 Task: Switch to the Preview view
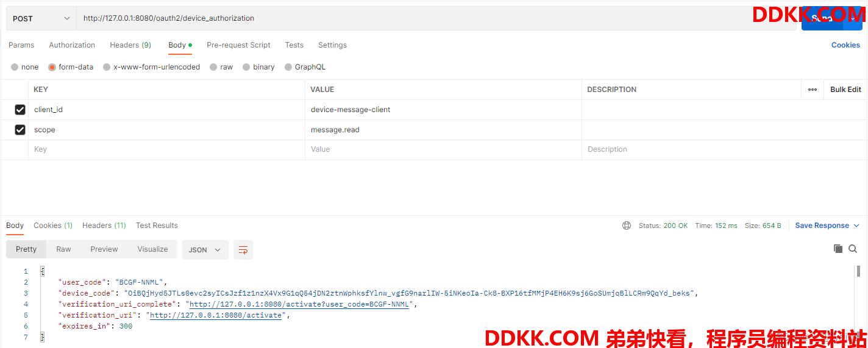[x=104, y=249]
